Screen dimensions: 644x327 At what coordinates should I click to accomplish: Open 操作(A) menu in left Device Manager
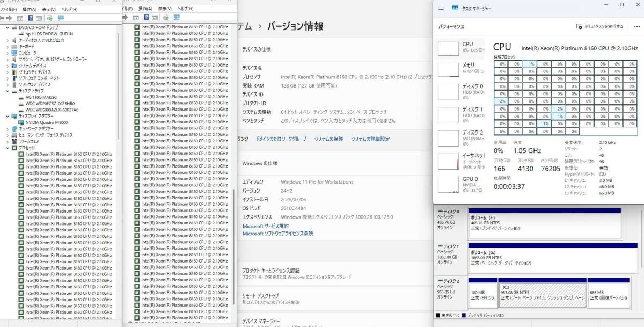[x=28, y=9]
